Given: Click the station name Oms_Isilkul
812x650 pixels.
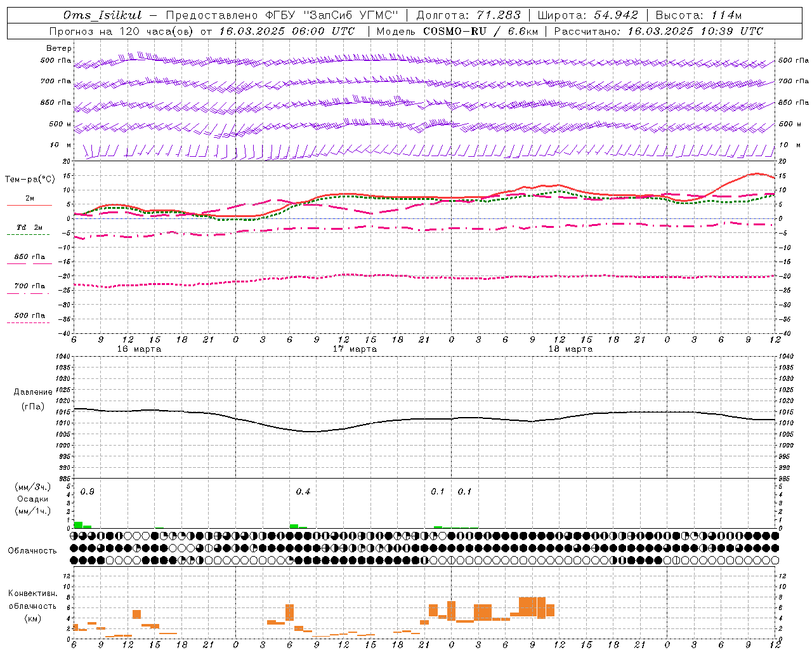Looking at the screenshot, I should pyautogui.click(x=103, y=15).
